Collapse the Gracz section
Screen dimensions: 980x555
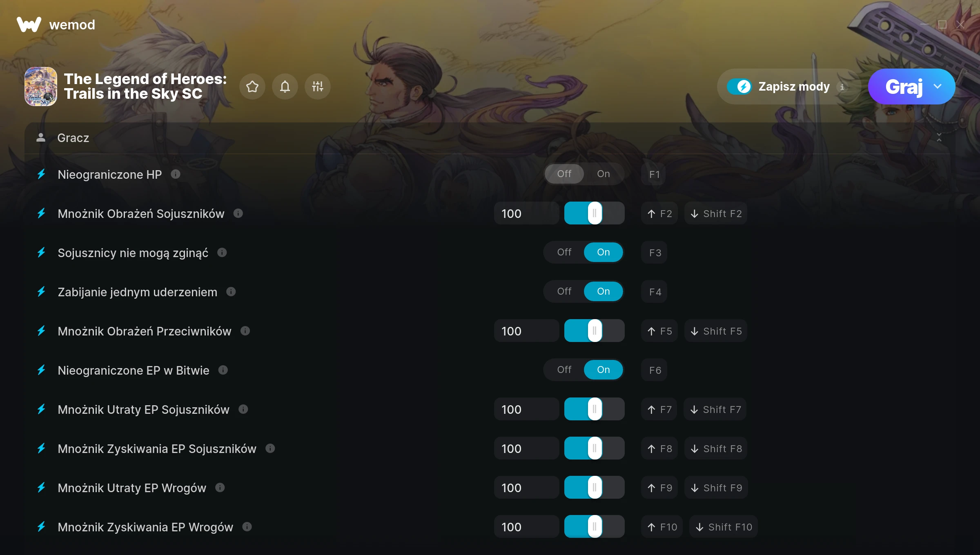pyautogui.click(x=939, y=138)
